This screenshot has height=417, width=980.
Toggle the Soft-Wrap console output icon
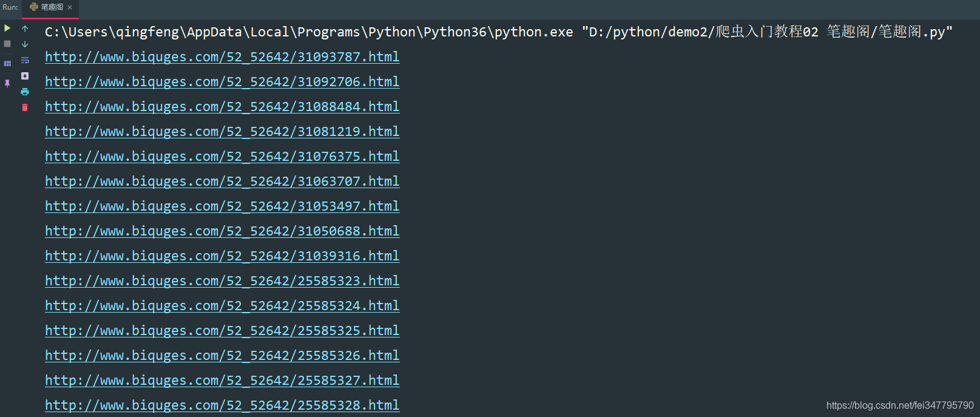25,60
